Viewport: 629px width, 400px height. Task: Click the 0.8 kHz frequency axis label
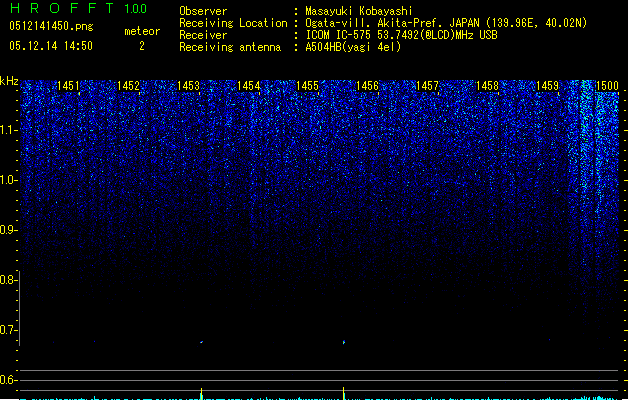coord(8,280)
